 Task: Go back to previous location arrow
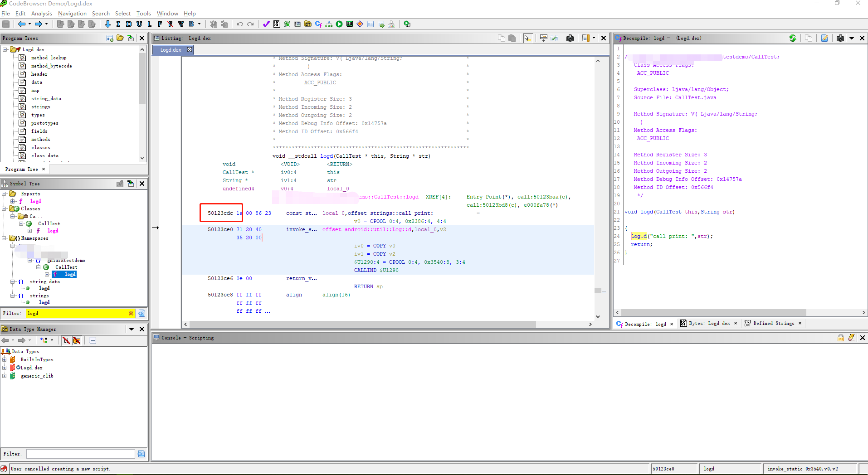pos(21,24)
